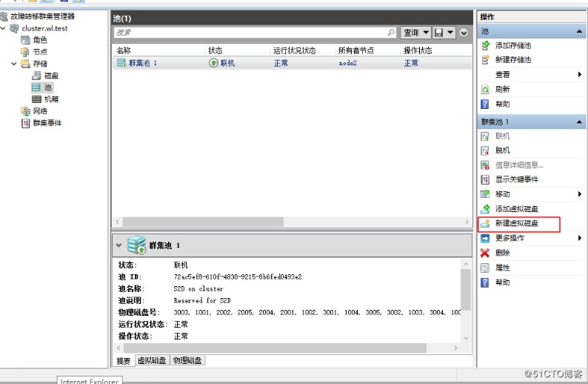
Task: Sort by the 运行状况状态 column header
Action: 303,50
